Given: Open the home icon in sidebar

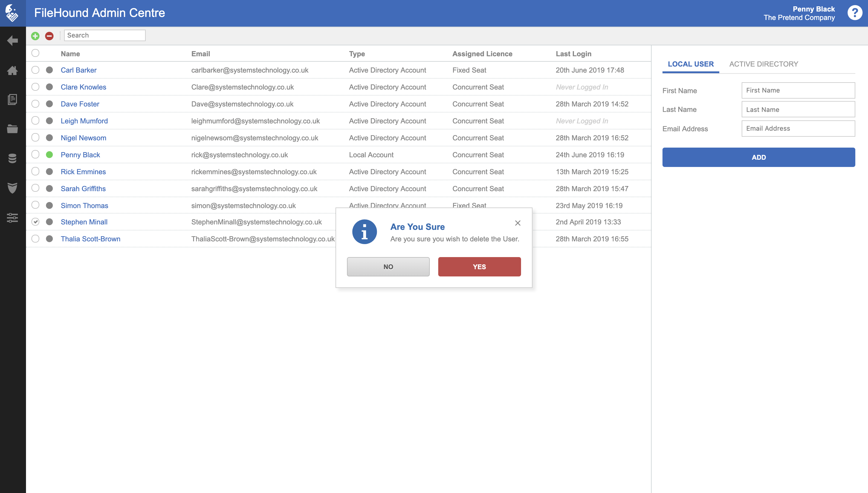Looking at the screenshot, I should pos(12,70).
